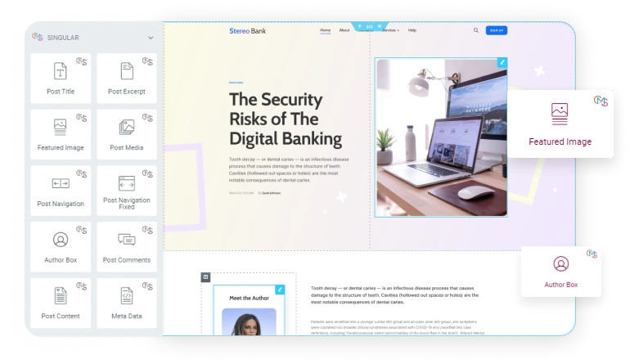Click the column handle icon near Meet the Author

[205, 276]
